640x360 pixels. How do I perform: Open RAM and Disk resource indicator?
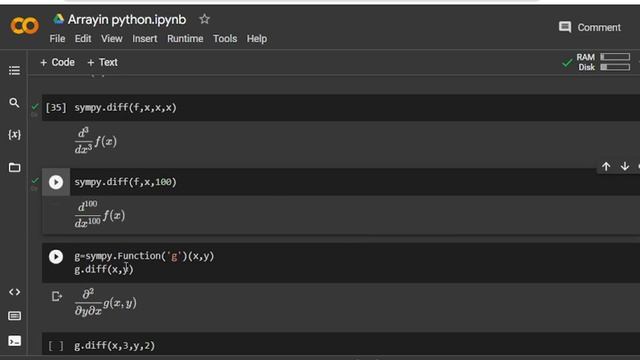pos(603,62)
